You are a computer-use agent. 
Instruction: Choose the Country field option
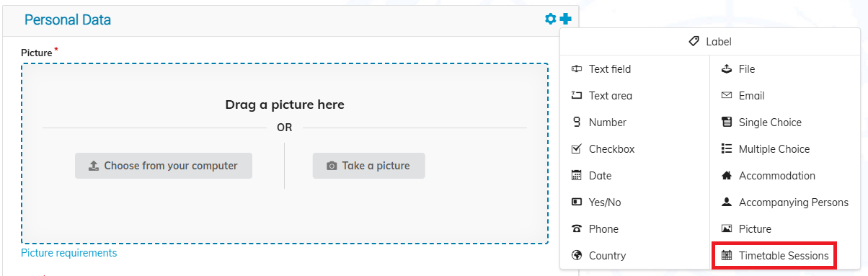tap(635, 256)
